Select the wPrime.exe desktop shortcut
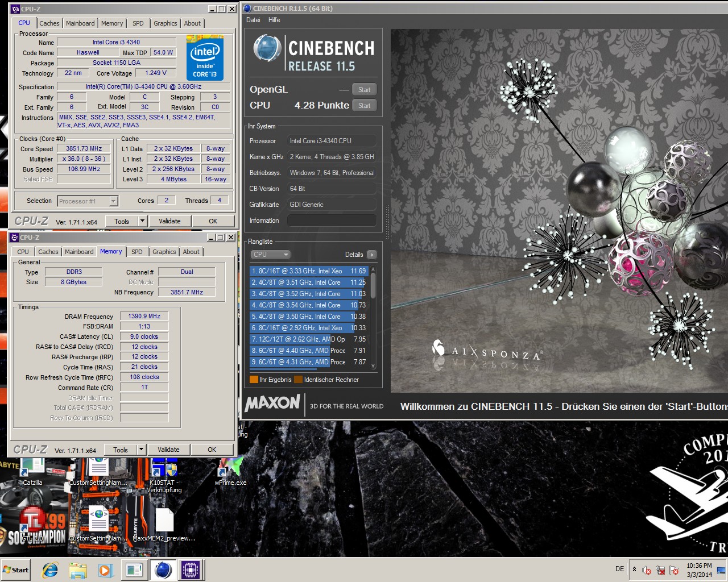Image resolution: width=728 pixels, height=582 pixels. tap(230, 472)
